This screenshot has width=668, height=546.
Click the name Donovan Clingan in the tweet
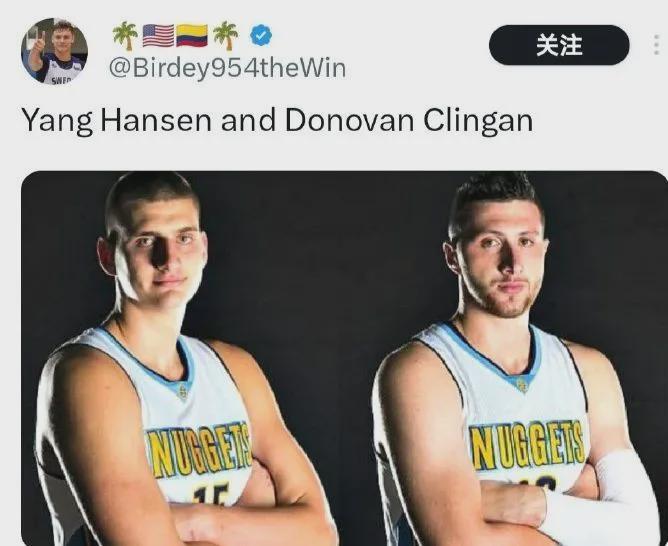tap(409, 121)
